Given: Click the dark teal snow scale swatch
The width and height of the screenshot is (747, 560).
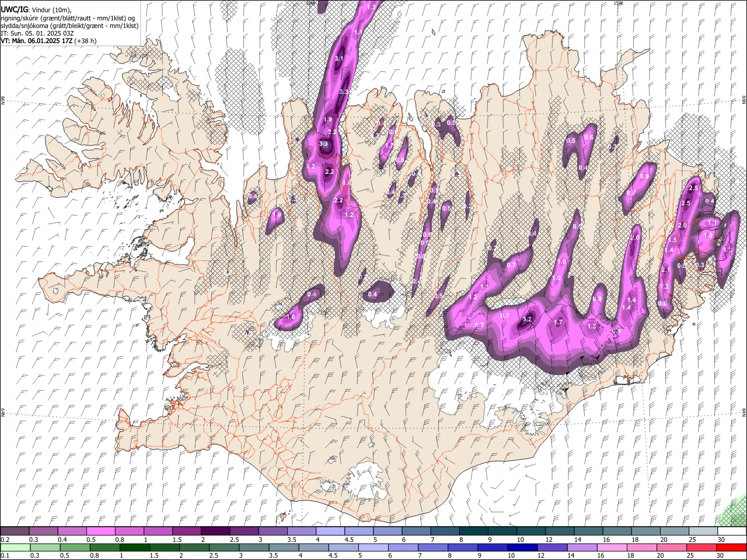Looking at the screenshot, I should coord(473,531).
